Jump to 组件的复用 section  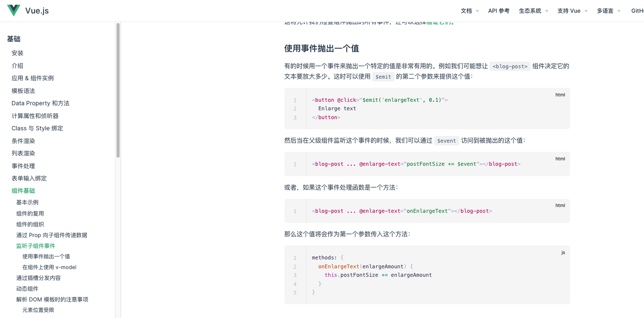pos(30,213)
